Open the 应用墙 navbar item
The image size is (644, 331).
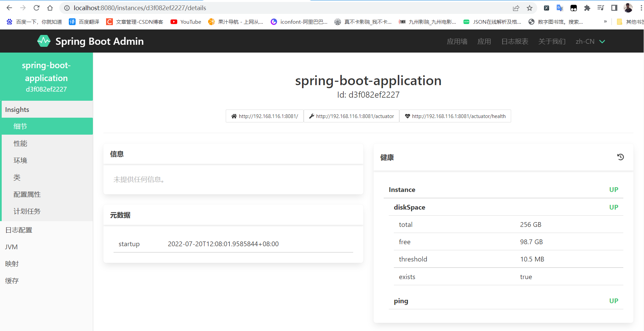[x=457, y=41]
